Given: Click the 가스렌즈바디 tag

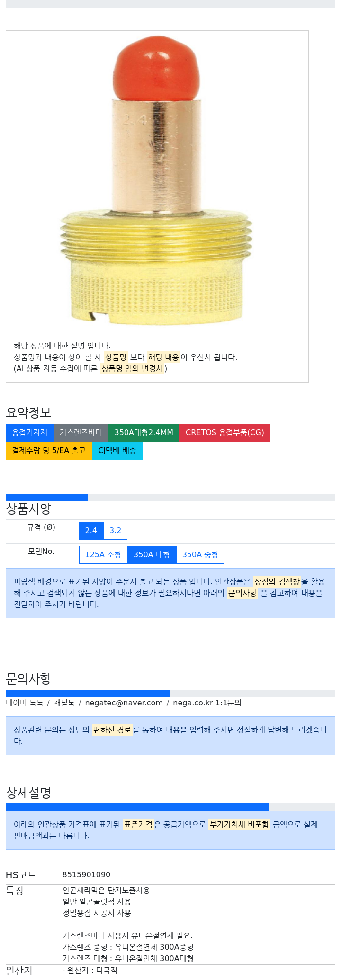Looking at the screenshot, I should (81, 433).
